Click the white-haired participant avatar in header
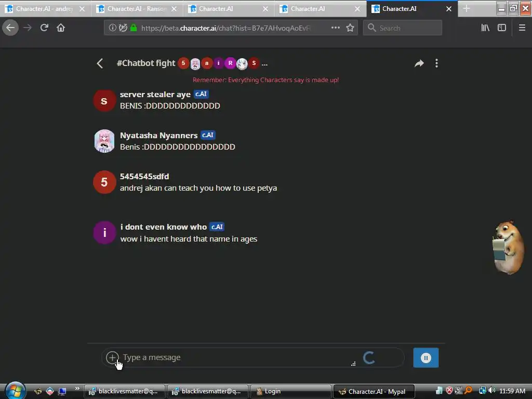The width and height of the screenshot is (532, 399). [x=242, y=63]
